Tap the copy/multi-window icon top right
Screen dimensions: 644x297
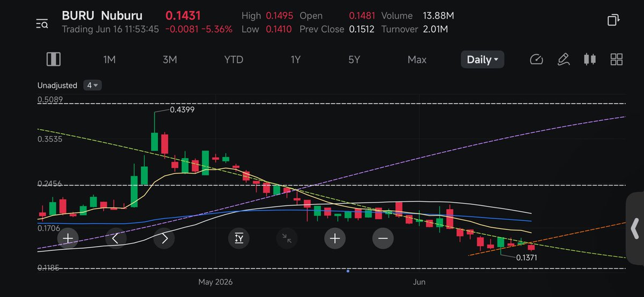[x=613, y=20]
